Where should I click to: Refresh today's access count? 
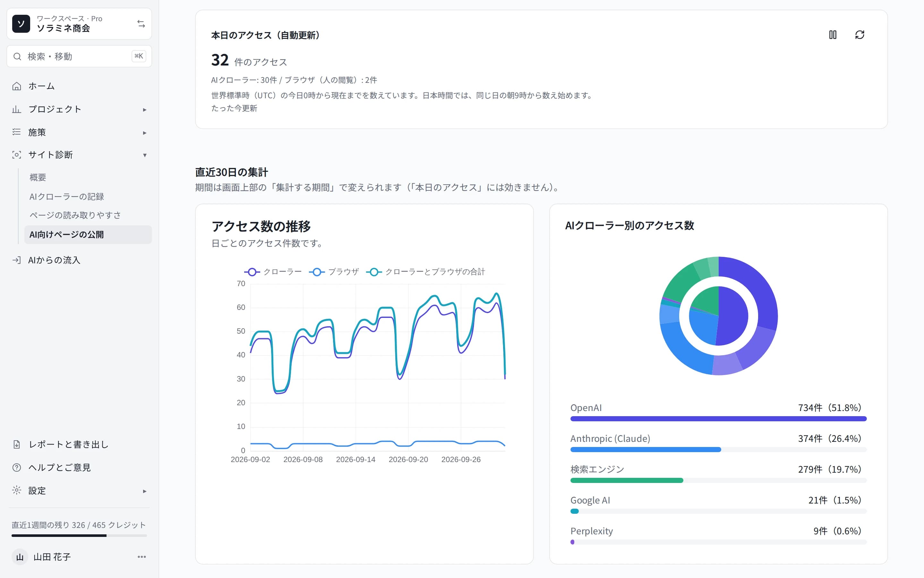click(x=860, y=35)
